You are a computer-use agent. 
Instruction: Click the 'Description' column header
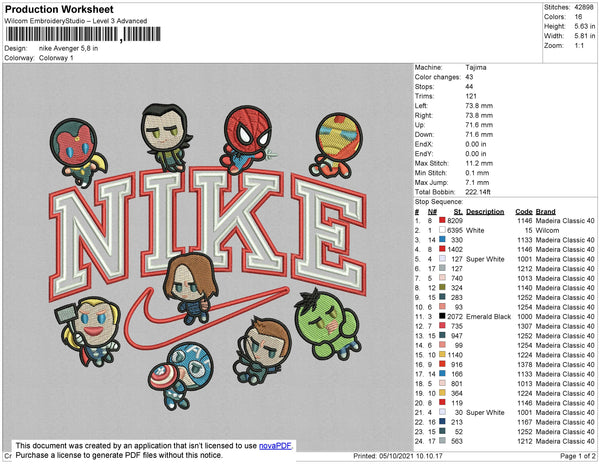pyautogui.click(x=485, y=212)
